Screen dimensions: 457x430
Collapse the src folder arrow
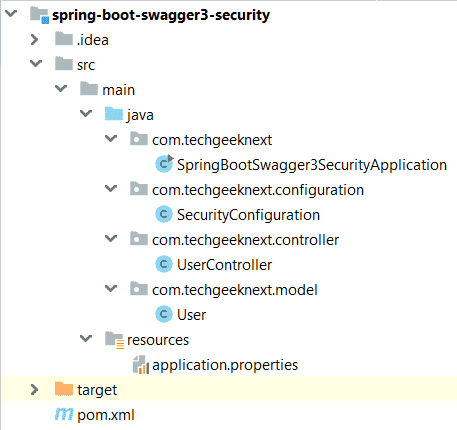pyautogui.click(x=36, y=63)
